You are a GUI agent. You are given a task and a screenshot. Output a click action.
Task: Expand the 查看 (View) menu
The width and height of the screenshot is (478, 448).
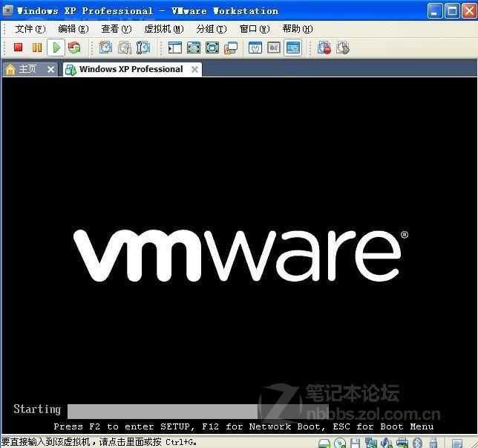click(x=116, y=29)
